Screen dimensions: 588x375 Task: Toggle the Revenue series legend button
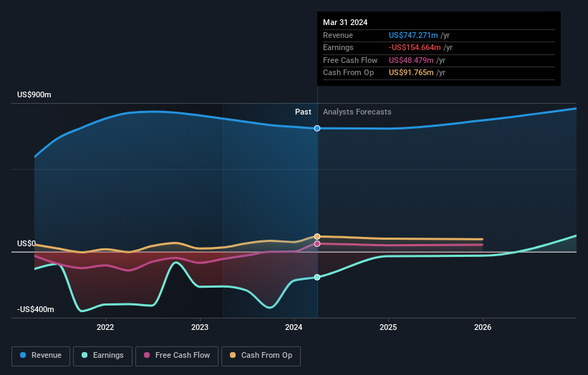[x=41, y=356]
